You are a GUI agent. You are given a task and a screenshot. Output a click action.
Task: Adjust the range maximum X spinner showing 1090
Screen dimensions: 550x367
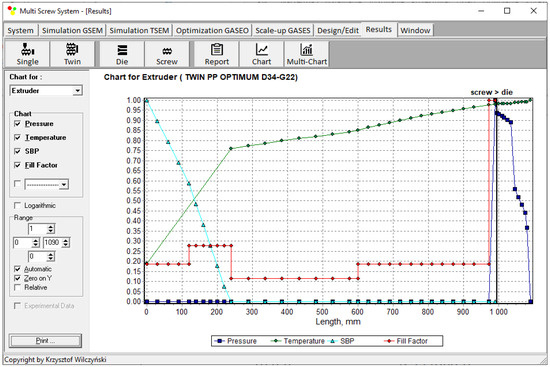click(x=66, y=242)
